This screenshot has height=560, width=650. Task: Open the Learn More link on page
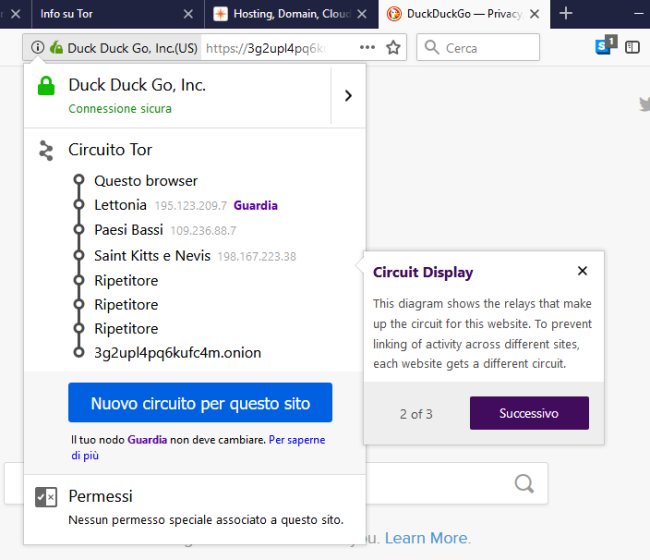(x=428, y=538)
